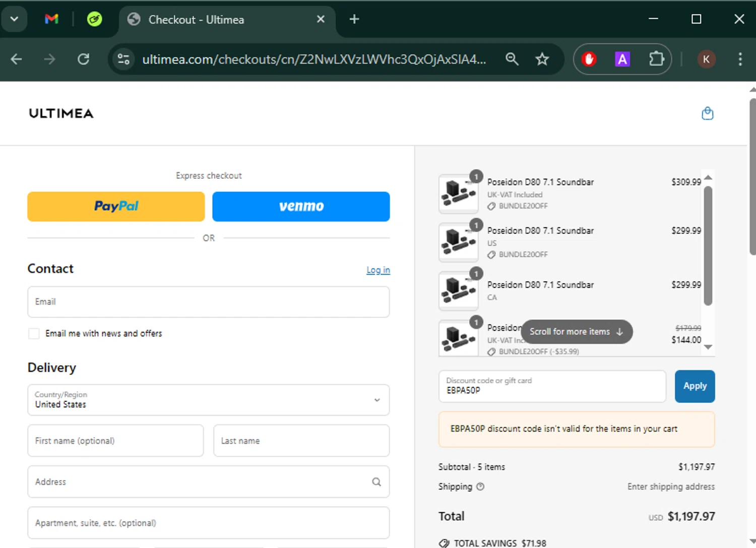This screenshot has width=756, height=548.
Task: Open the red hand ad-blocker extension
Action: point(589,59)
